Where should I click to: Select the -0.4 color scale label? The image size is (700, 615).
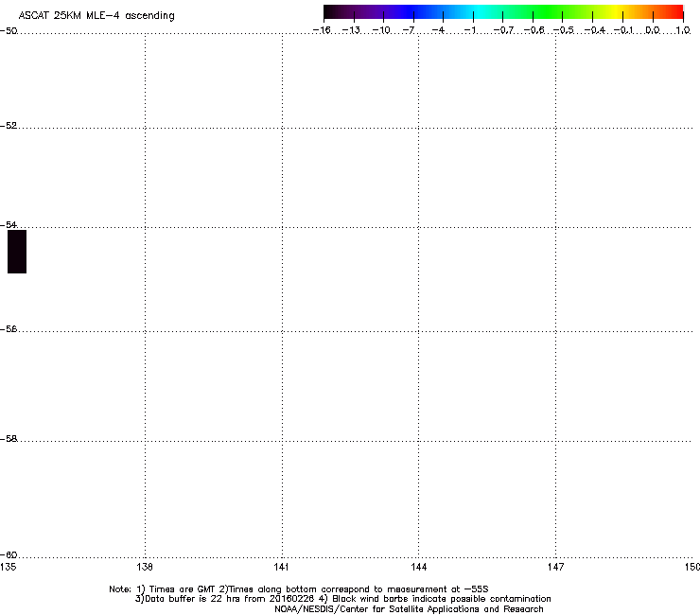(595, 30)
